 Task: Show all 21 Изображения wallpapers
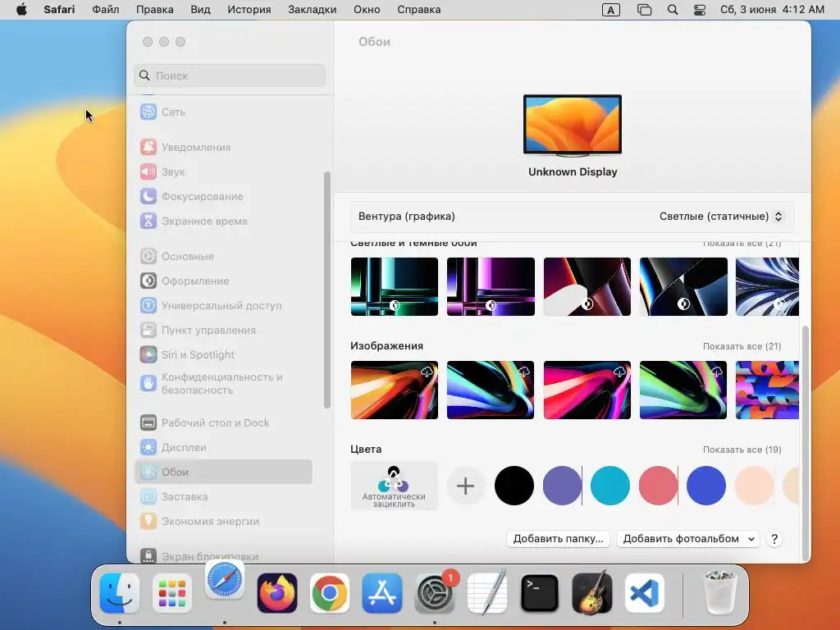click(742, 347)
